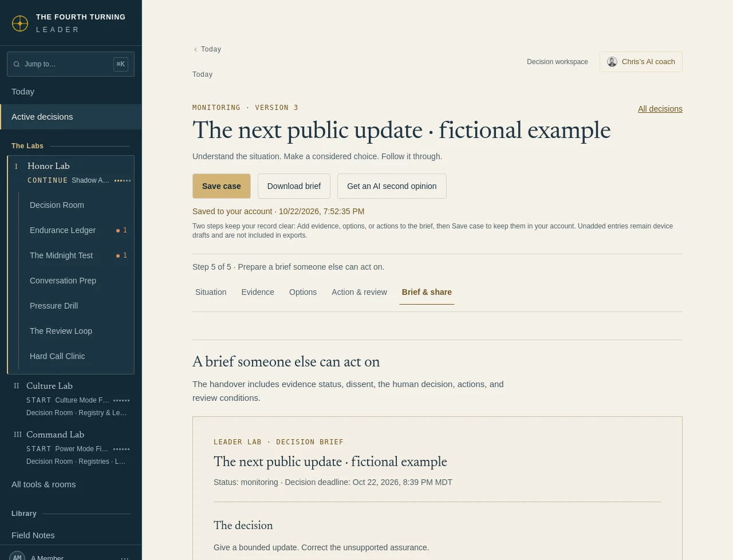Open the Hard Call Clinic tool
Screen dimensions: 733x560
point(77,356)
